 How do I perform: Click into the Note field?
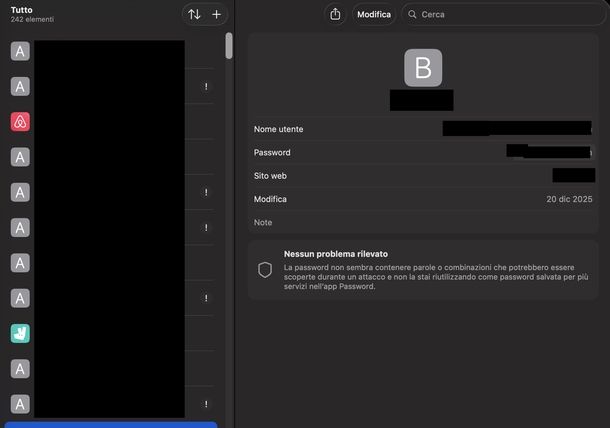click(x=420, y=222)
